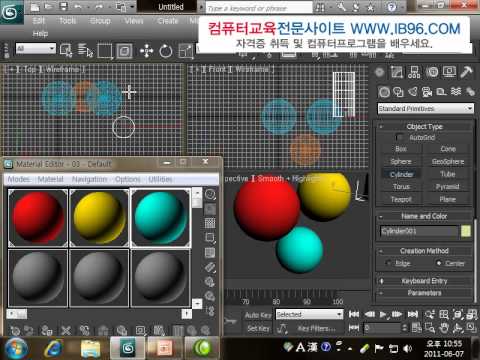The image size is (480, 360).
Task: Select Cameras category icon
Action: pyautogui.click(x=427, y=92)
